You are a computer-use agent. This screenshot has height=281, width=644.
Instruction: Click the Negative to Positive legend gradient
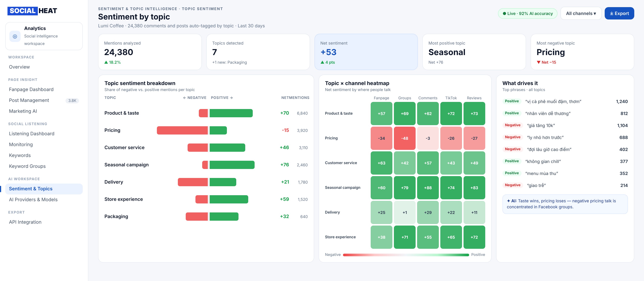[x=406, y=255]
